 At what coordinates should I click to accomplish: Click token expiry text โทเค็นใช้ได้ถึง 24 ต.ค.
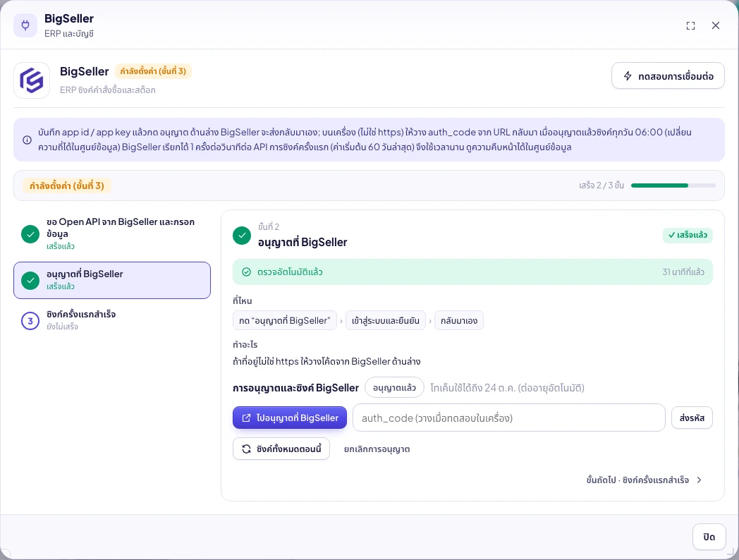tap(508, 388)
